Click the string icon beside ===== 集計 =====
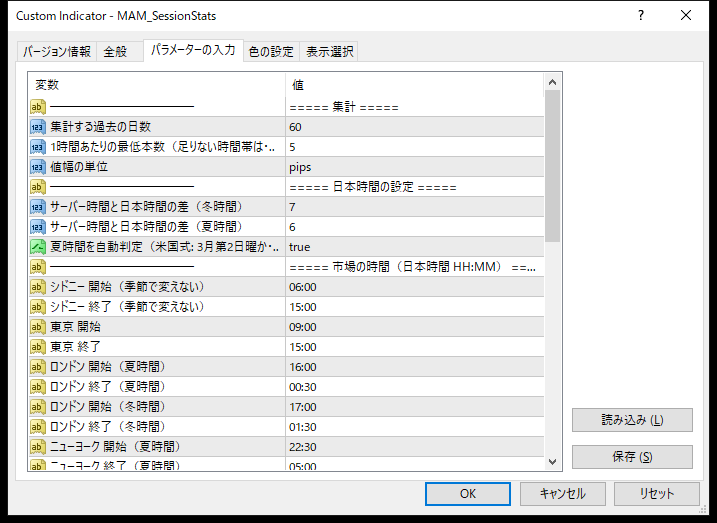Viewport: 717px width, 523px height. pos(38,107)
